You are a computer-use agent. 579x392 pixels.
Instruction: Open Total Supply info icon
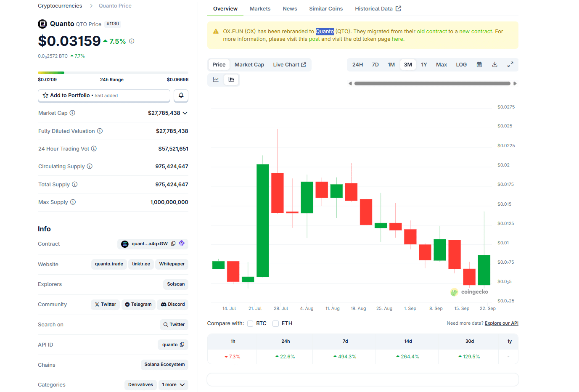click(x=74, y=184)
